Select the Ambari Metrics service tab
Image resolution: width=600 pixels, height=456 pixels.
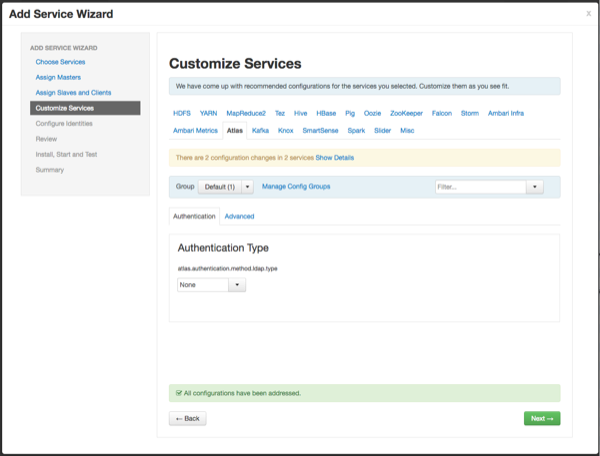coord(195,130)
